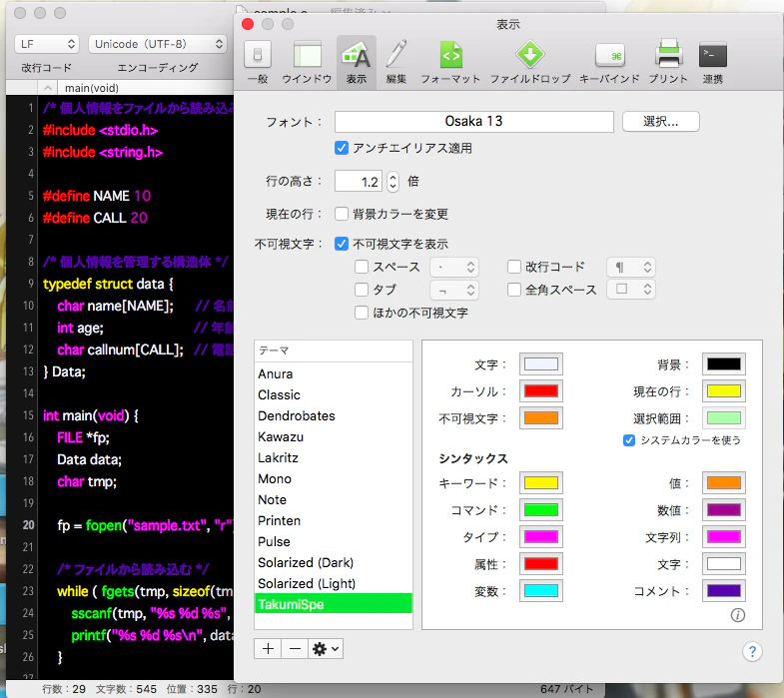Click the コマンド green color swatch
The height and width of the screenshot is (698, 784).
tap(541, 510)
